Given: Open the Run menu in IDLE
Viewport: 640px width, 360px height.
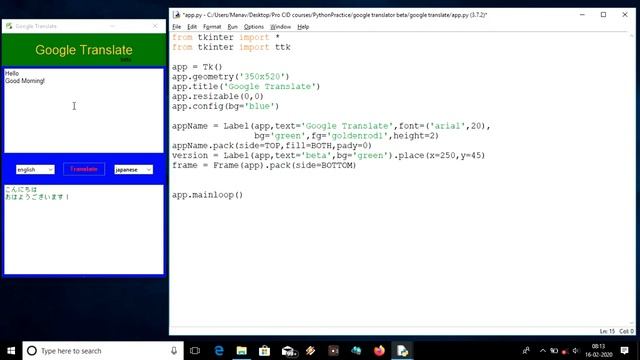Looking at the screenshot, I should point(232,27).
